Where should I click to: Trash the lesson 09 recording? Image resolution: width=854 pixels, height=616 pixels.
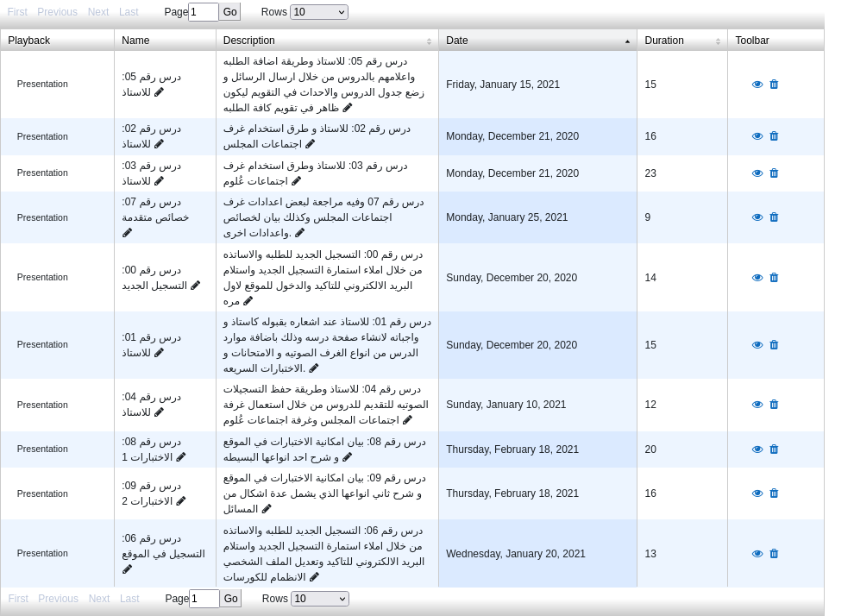pos(774,493)
